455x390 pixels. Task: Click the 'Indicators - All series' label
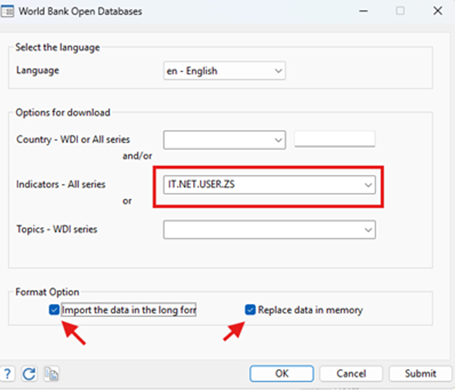61,184
